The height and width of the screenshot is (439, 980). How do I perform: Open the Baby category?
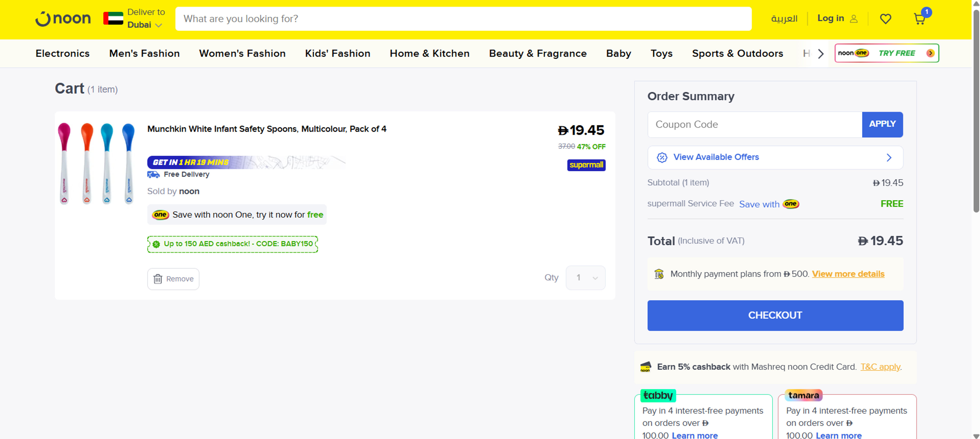click(x=618, y=53)
